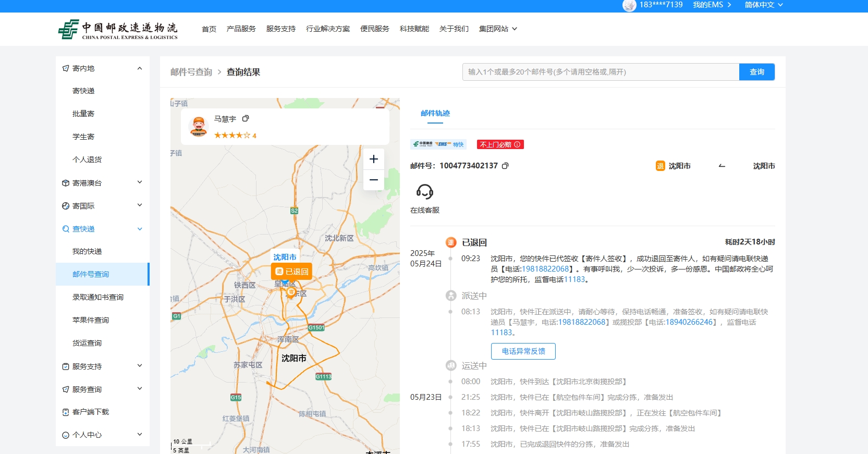Expand the 寄港澳台 section
Screen dimensions: 868x454
pos(140,182)
